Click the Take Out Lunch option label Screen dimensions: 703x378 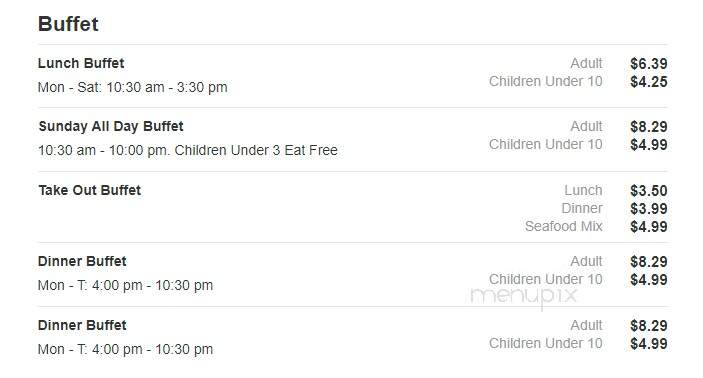(x=583, y=190)
